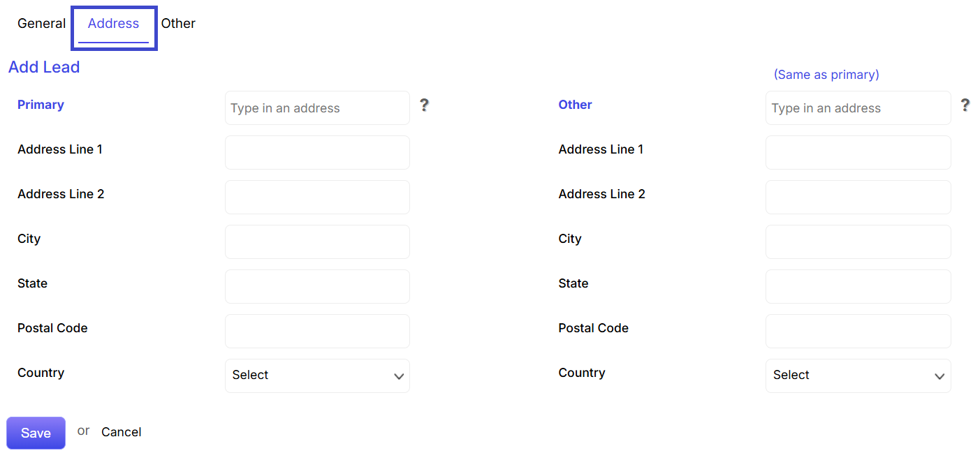Click the Other Postal Code field

coord(858,331)
